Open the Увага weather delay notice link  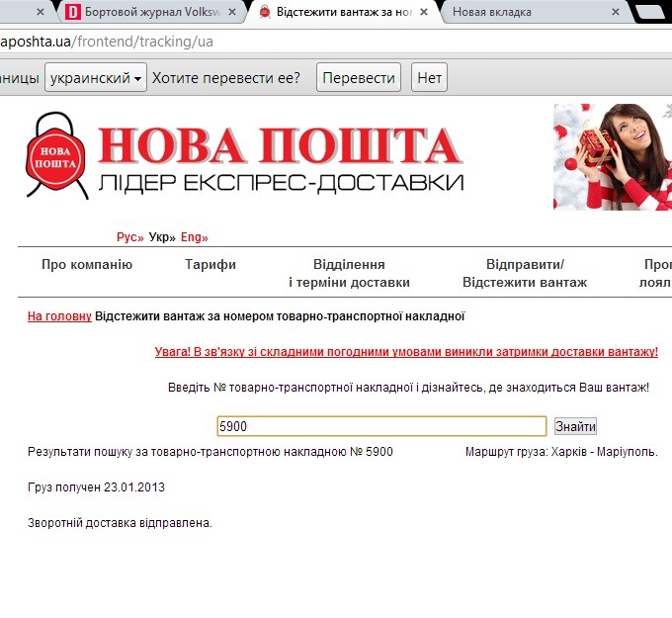click(406, 352)
